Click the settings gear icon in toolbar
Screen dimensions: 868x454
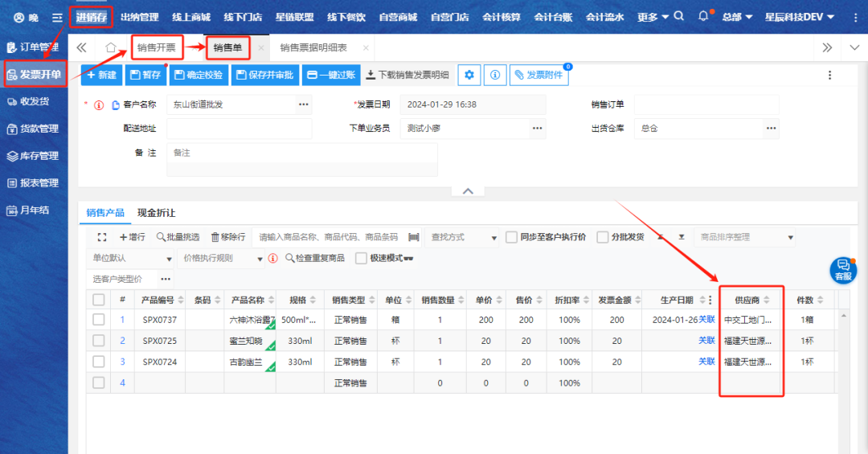pos(469,75)
